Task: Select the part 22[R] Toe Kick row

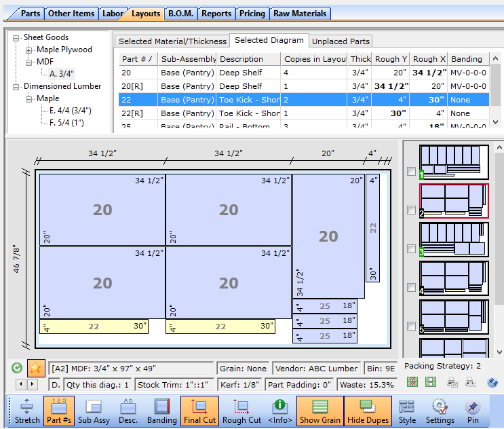Action: coord(304,113)
